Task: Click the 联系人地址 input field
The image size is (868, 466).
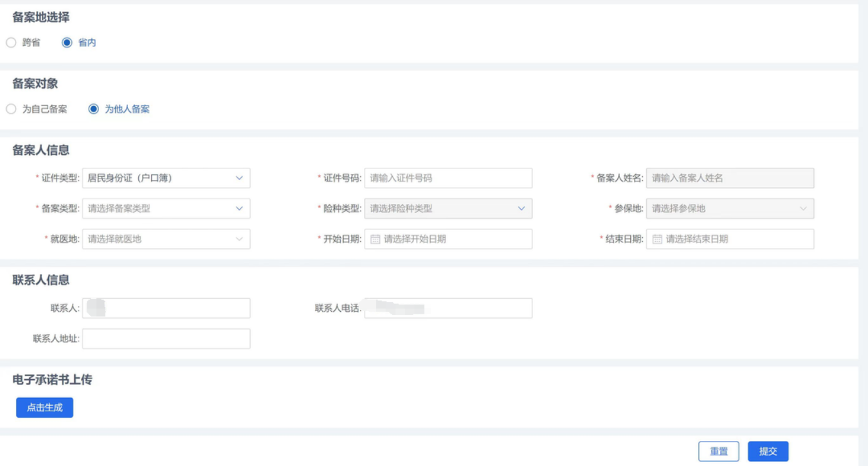Action: (166, 339)
